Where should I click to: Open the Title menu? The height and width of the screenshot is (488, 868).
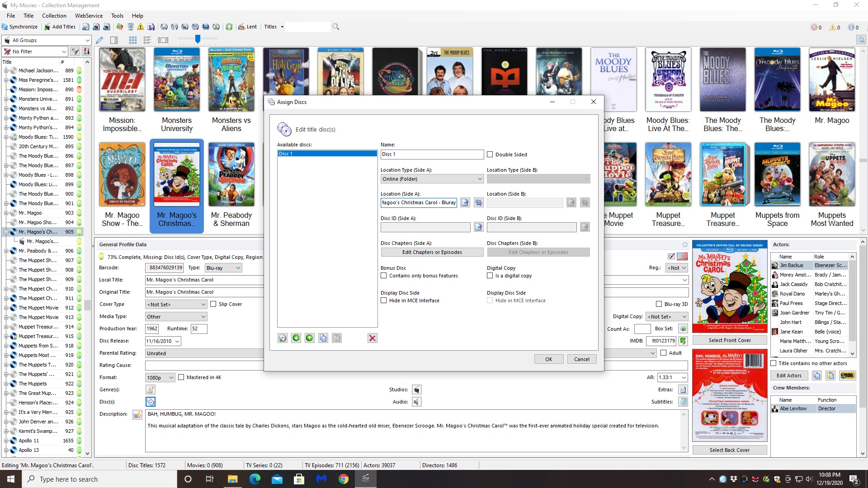[28, 15]
